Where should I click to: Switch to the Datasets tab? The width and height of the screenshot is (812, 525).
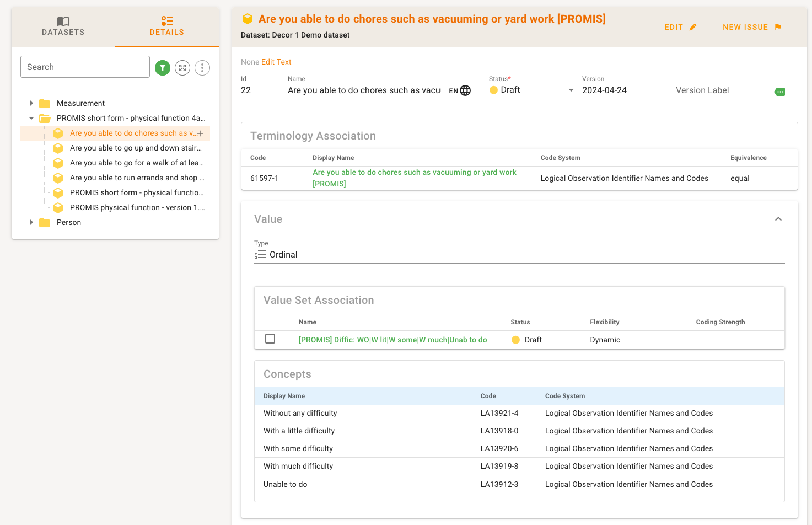(x=63, y=26)
